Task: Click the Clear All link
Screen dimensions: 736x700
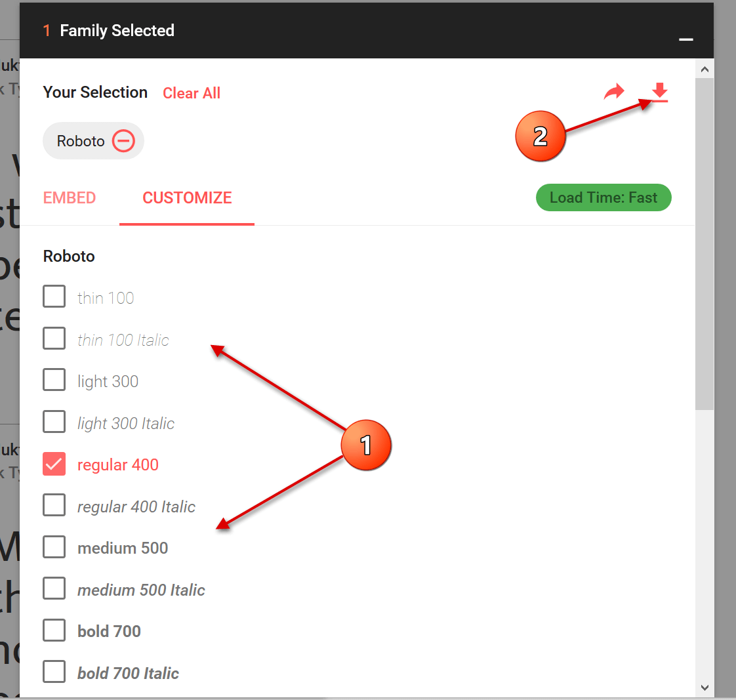Action: [192, 93]
